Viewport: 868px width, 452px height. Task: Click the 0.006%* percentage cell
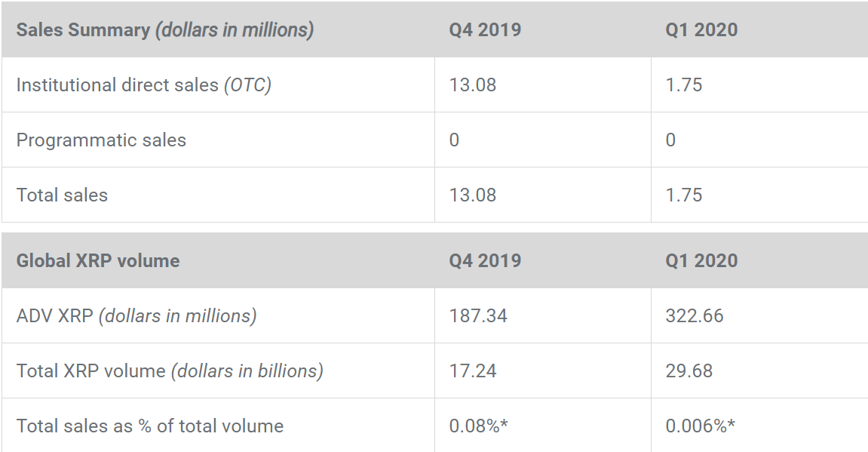point(700,426)
